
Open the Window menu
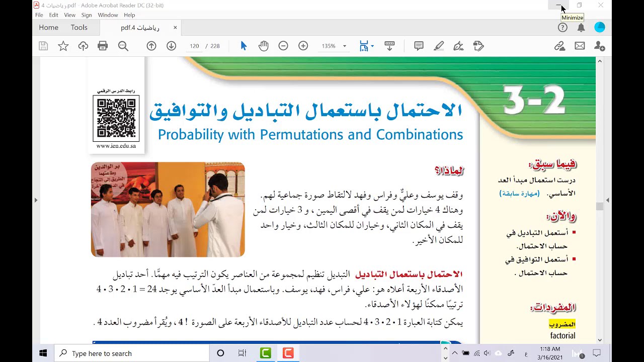(108, 15)
